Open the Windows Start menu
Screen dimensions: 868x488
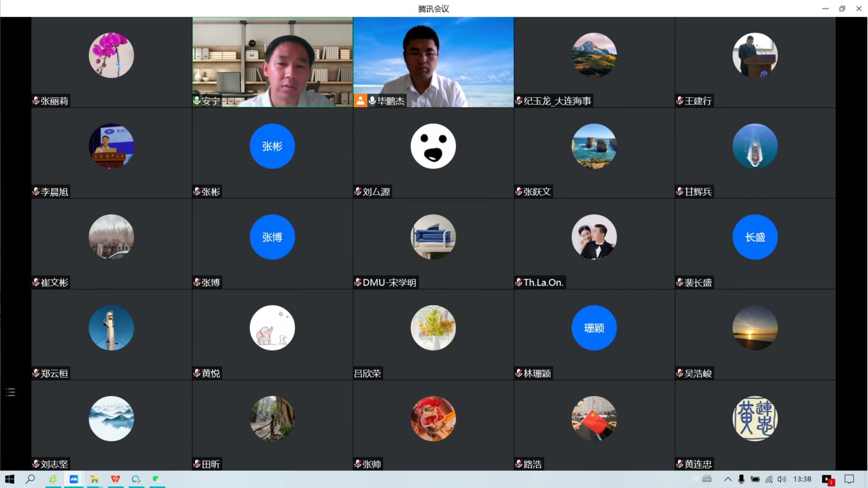9,479
